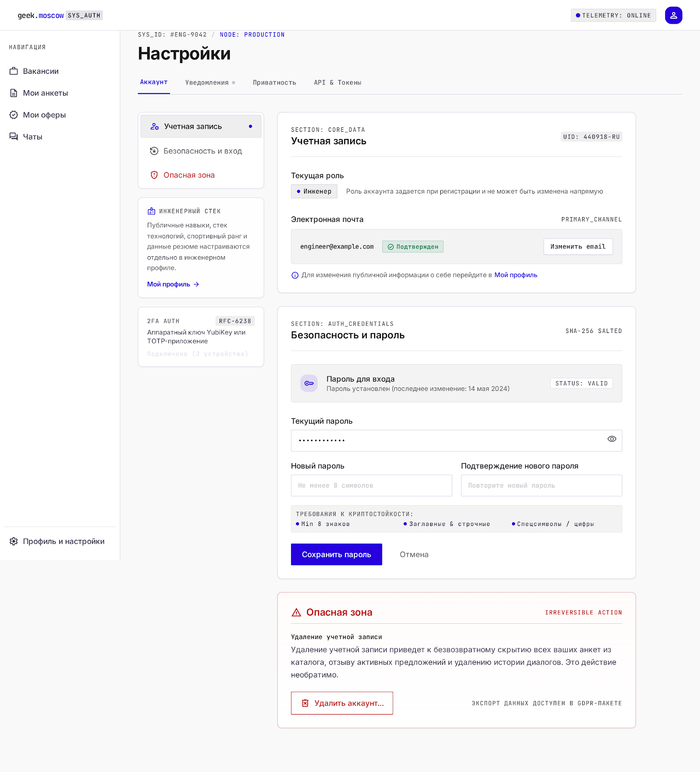
Task: Show the current password with the eye icon
Action: tap(612, 439)
